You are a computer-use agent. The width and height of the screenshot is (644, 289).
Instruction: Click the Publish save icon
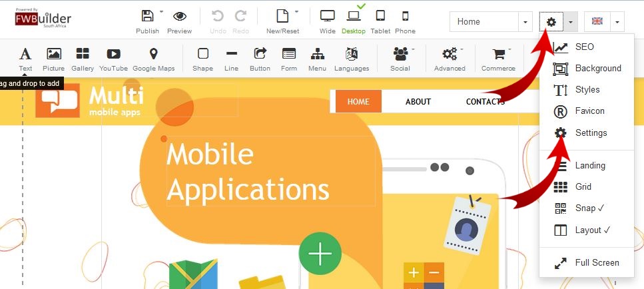pyautogui.click(x=147, y=17)
